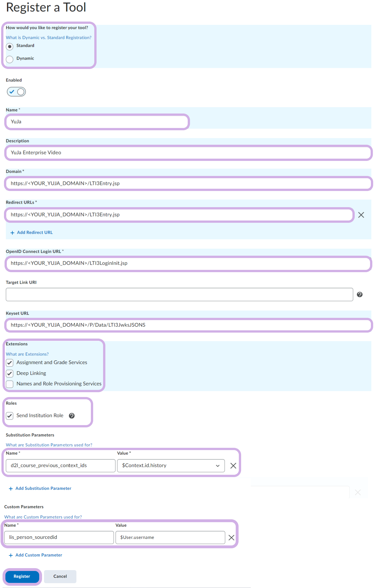Click the Register button
The image size is (378, 588).
tap(22, 576)
